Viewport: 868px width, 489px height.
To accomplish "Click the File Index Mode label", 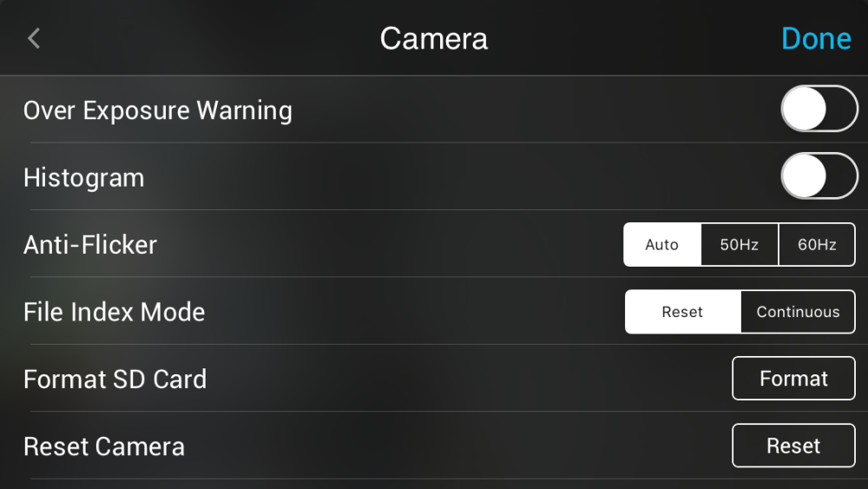I will tap(114, 312).
